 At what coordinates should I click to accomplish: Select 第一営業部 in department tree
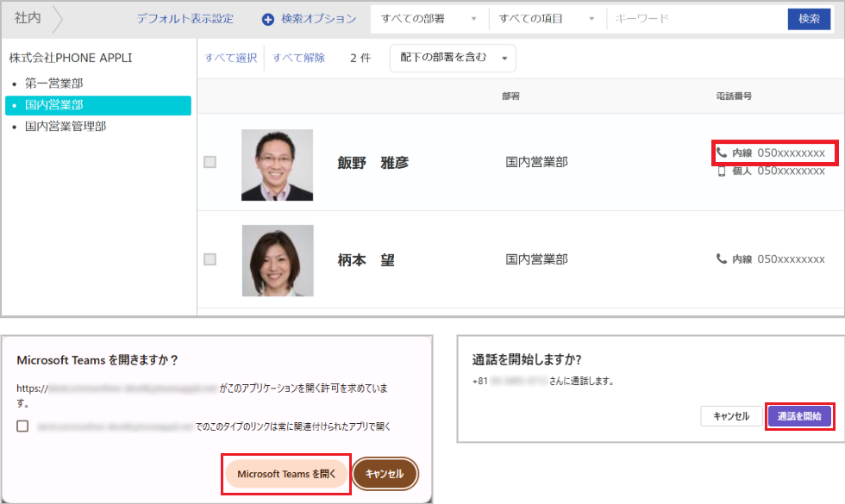tap(53, 84)
